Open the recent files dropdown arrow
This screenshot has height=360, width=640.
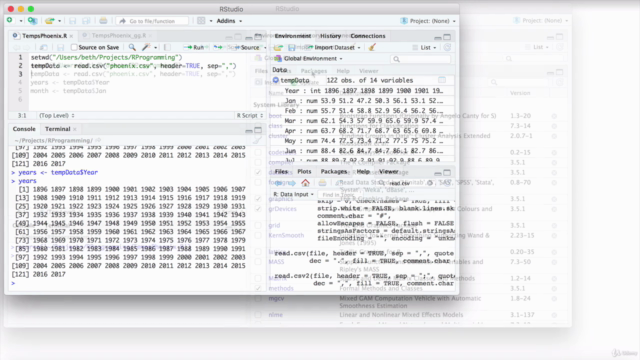pyautogui.click(x=60, y=21)
